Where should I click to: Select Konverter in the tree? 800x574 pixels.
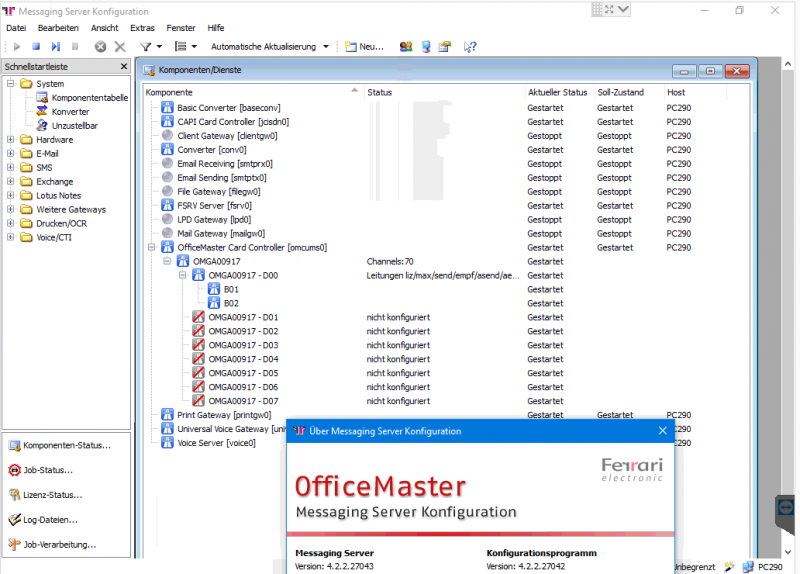70,111
